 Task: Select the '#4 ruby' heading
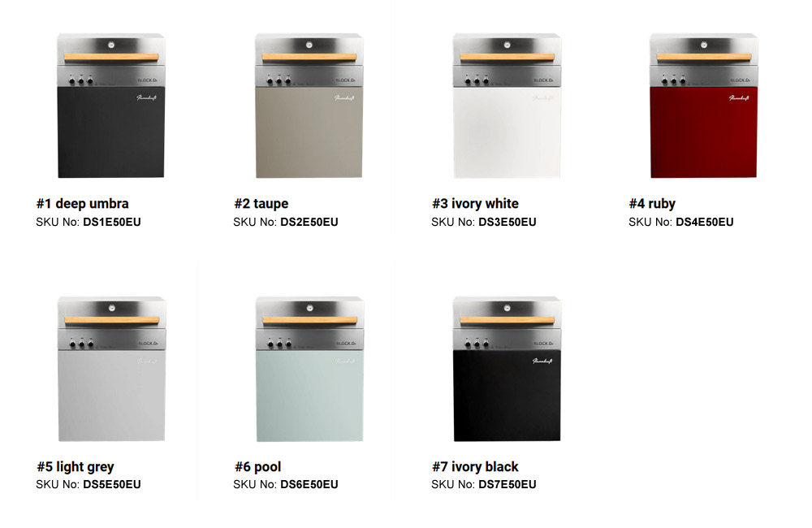click(652, 204)
